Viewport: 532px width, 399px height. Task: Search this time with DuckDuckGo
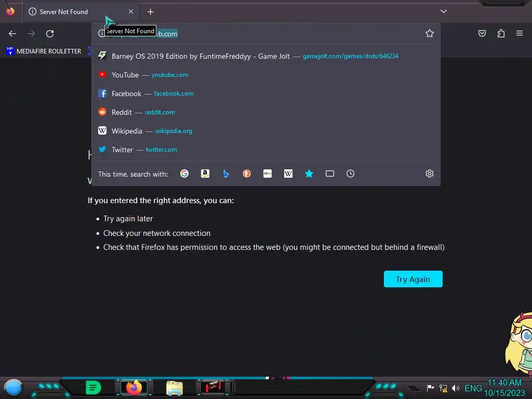click(x=247, y=174)
